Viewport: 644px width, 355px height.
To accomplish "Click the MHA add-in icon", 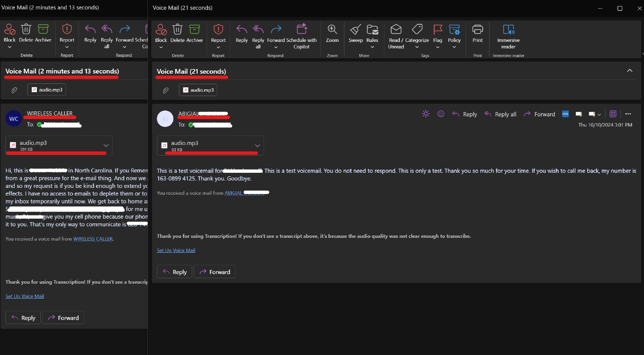I will 565,114.
